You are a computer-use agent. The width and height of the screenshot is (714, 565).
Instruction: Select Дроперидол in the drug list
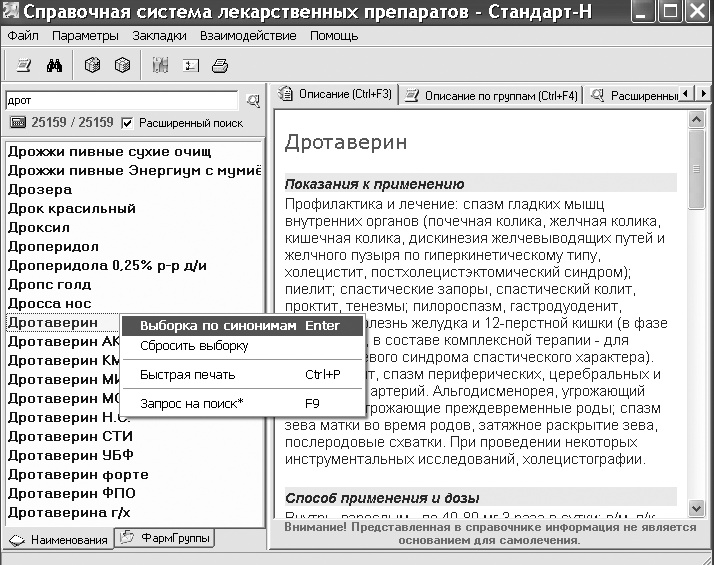pyautogui.click(x=56, y=246)
